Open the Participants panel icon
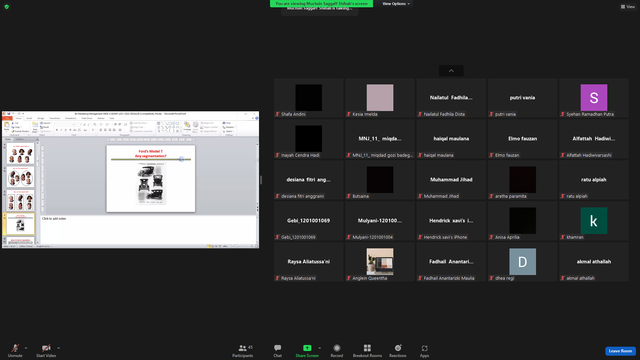This screenshot has width=640, height=360. pos(242,348)
